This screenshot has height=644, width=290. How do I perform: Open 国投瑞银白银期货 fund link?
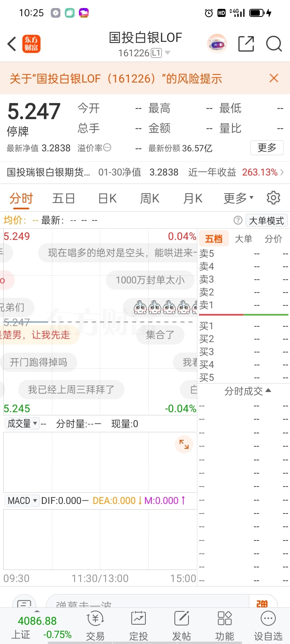[x=48, y=172]
